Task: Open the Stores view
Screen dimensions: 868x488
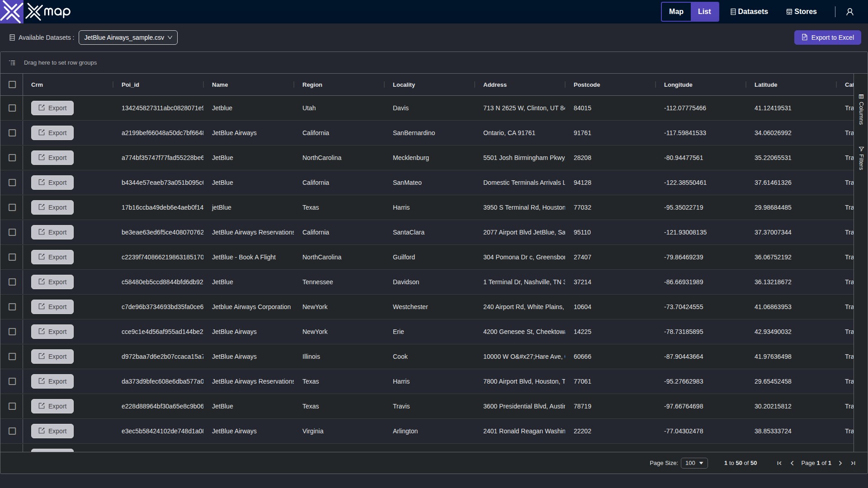Action: point(801,11)
